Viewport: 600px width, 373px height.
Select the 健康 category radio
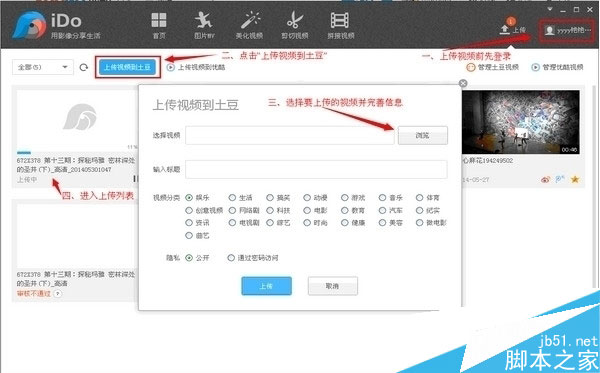pos(345,223)
